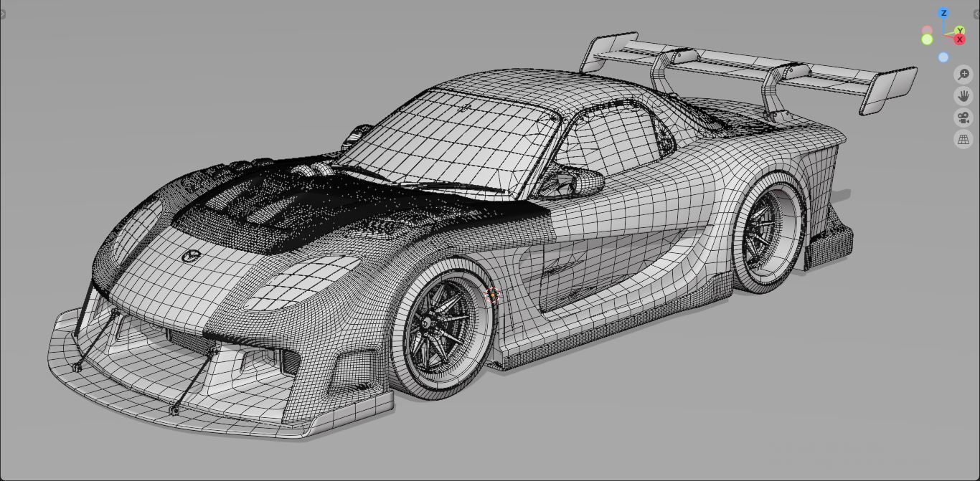
Task: Toggle perspective with the grid icon
Action: (963, 138)
